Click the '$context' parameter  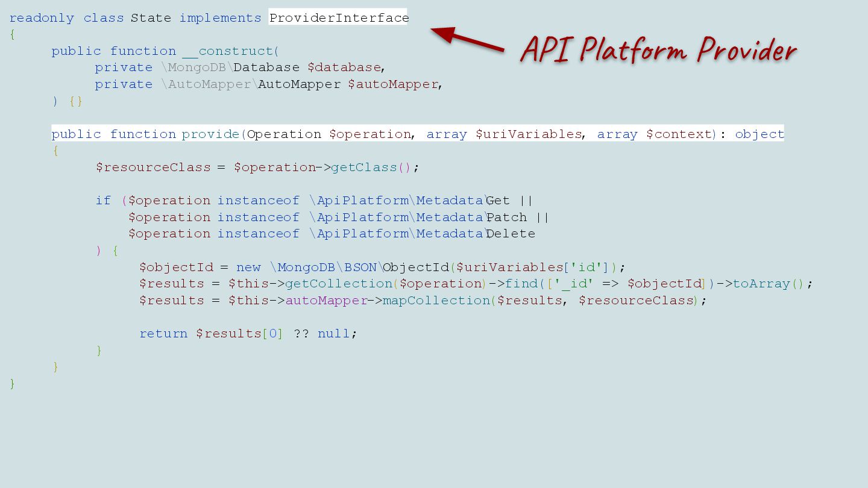pyautogui.click(x=679, y=134)
